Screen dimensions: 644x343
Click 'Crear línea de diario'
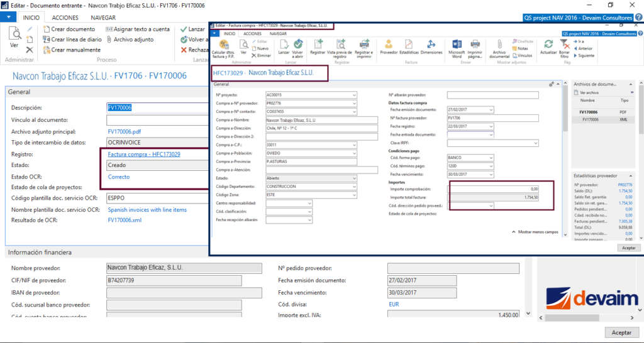72,40
